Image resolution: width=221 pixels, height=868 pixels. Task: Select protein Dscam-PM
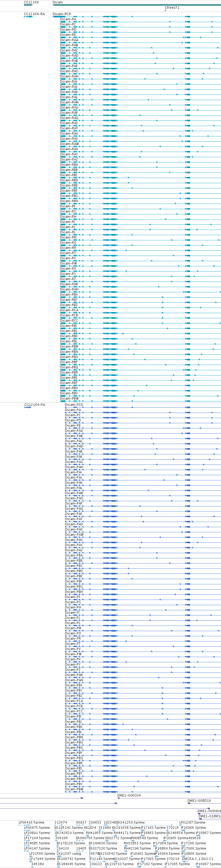coord(73,628)
